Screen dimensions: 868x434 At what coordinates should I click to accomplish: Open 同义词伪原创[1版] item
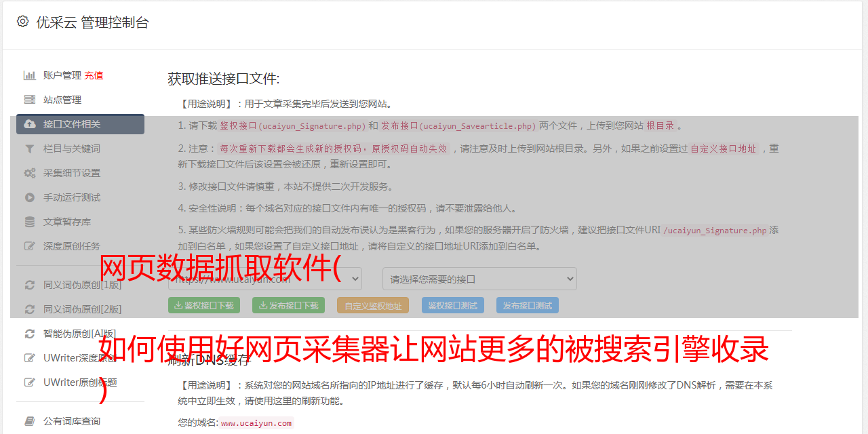click(x=83, y=285)
